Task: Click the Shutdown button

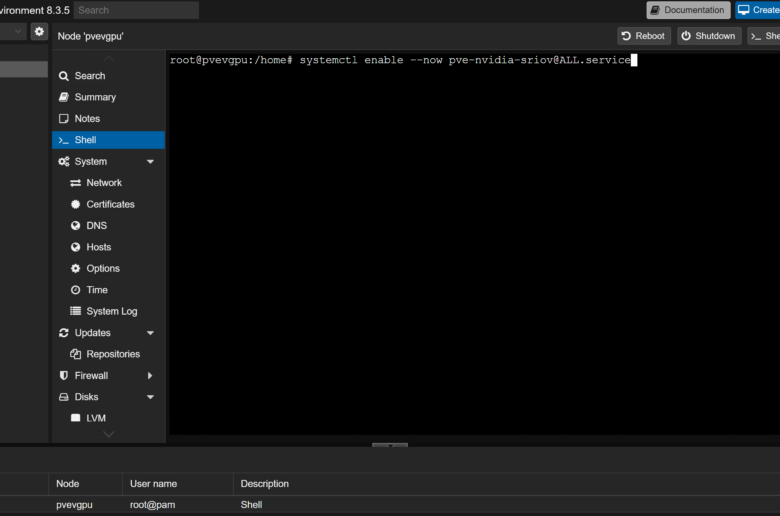Action: click(x=709, y=36)
